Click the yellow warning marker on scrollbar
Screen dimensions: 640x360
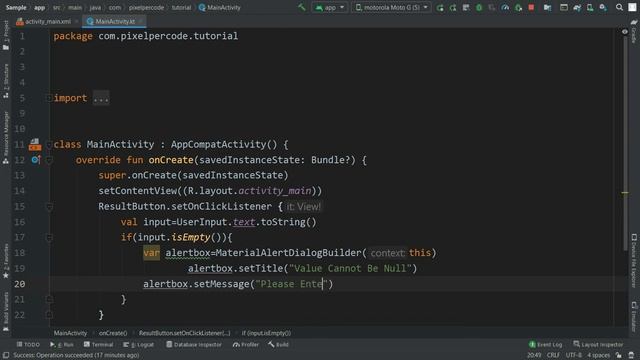(625, 193)
